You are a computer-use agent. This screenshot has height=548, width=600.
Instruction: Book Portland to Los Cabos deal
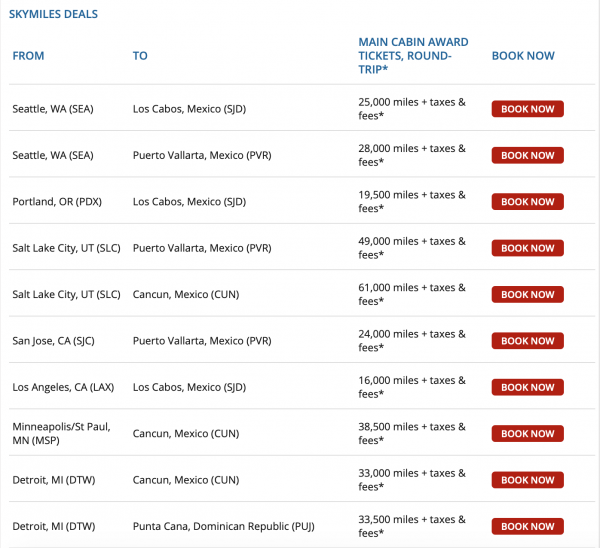click(x=527, y=202)
